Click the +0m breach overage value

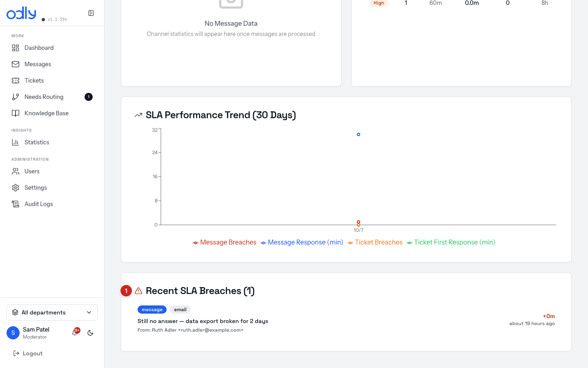pos(549,316)
